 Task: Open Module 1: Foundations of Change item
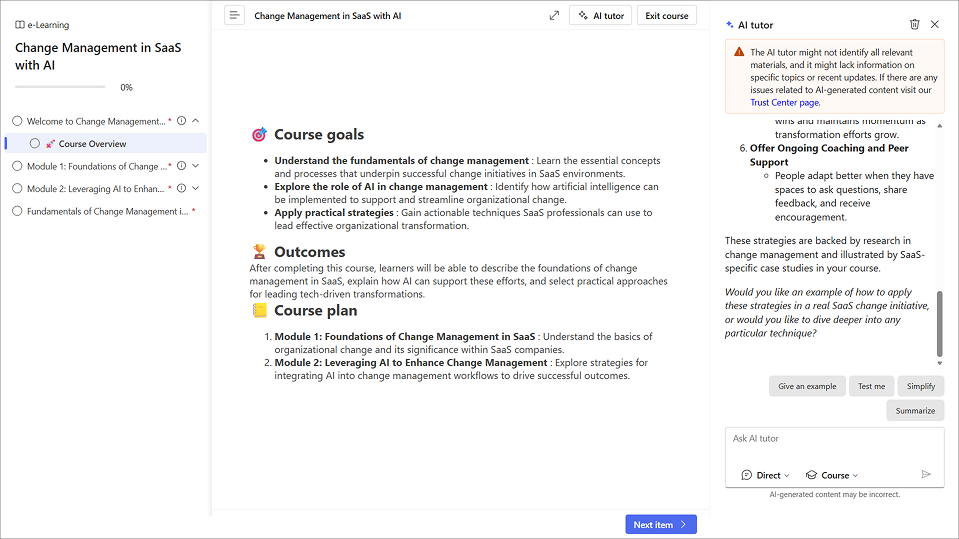coord(97,166)
